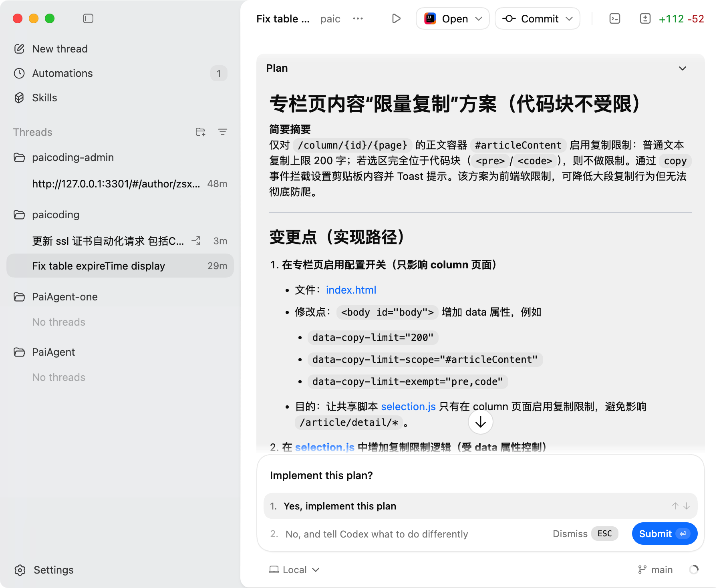Open the index.html file link

coord(351,290)
